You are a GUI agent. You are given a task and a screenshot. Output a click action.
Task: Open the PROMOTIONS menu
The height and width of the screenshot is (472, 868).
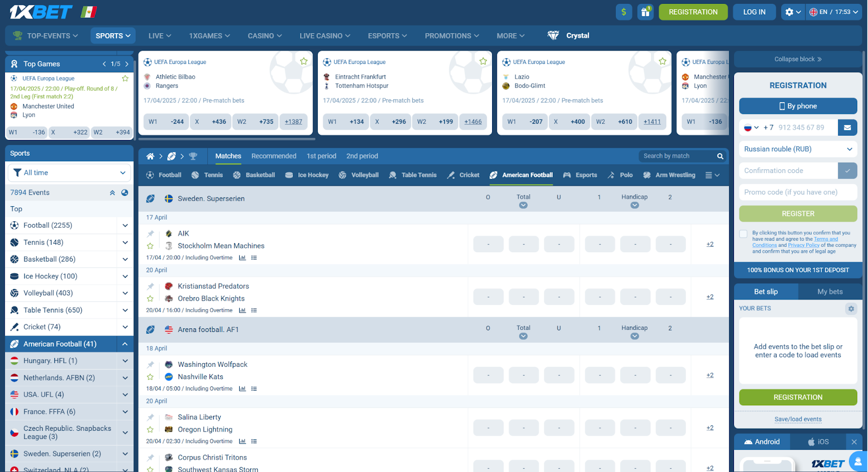coord(451,36)
